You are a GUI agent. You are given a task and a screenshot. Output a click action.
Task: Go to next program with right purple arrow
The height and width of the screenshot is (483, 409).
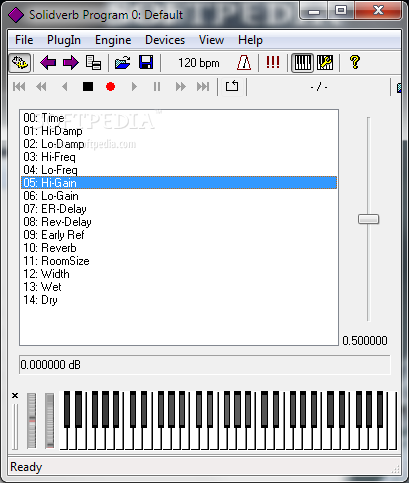(x=71, y=63)
